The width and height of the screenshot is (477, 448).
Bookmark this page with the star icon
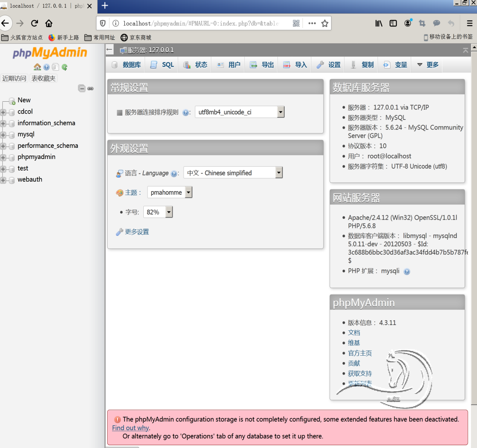[x=325, y=23]
